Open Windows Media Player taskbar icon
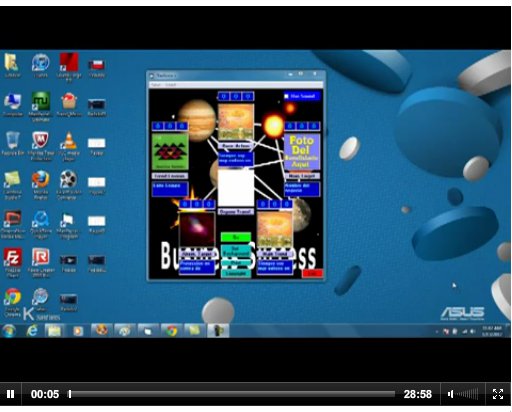This screenshot has height=412, width=512. (78, 331)
